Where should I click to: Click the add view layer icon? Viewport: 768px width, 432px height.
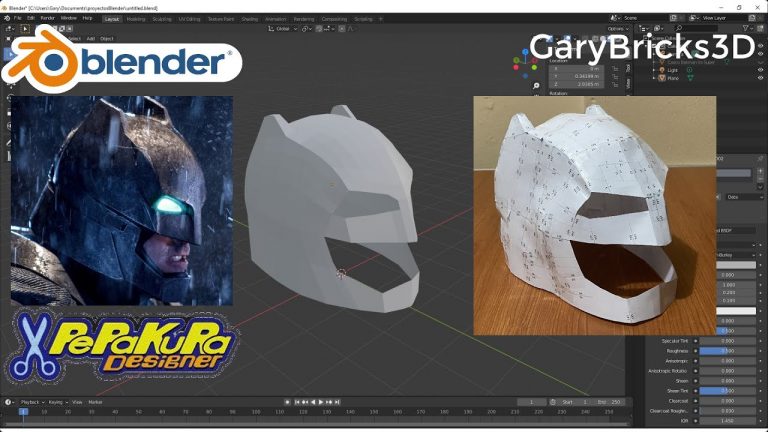coord(752,18)
